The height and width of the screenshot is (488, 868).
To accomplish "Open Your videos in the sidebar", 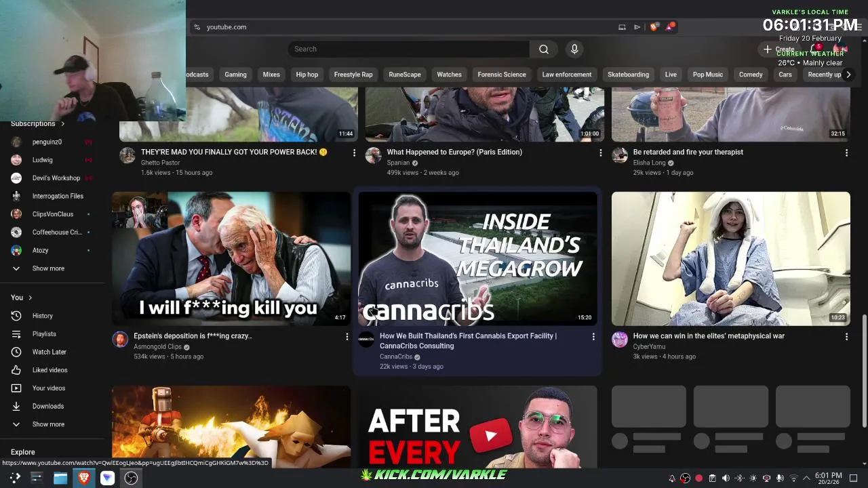I will pyautogui.click(x=51, y=388).
